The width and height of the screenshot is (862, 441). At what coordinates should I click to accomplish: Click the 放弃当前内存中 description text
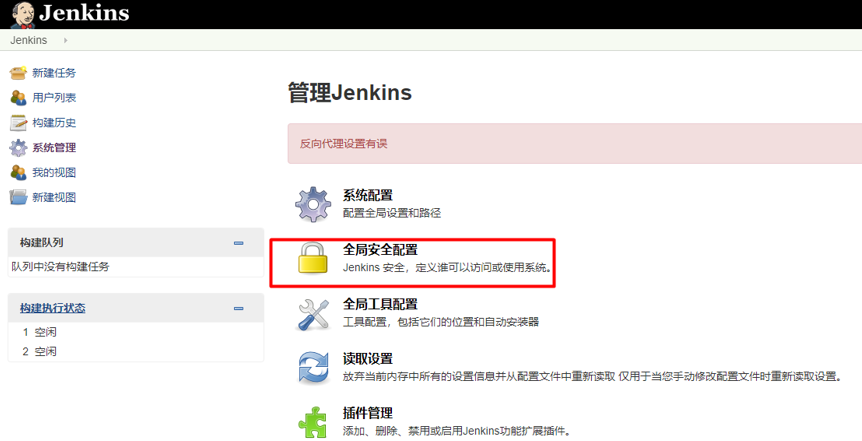click(x=592, y=377)
